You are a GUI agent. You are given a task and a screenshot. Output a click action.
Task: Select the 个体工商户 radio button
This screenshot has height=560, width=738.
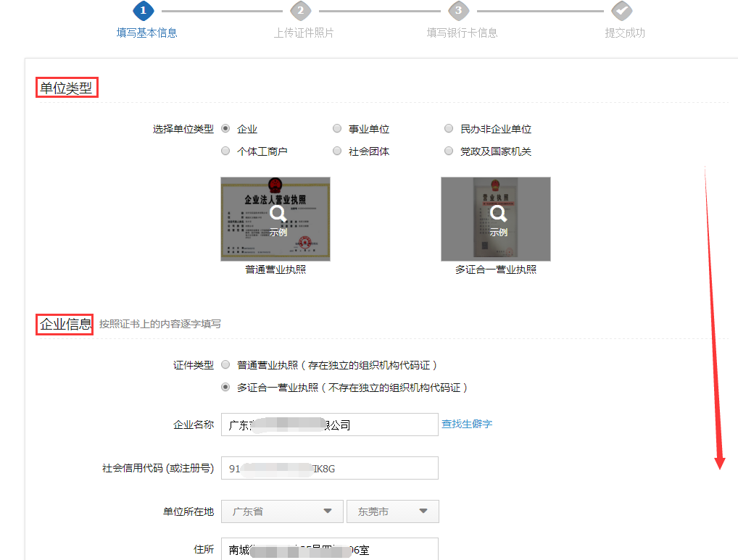(x=225, y=151)
